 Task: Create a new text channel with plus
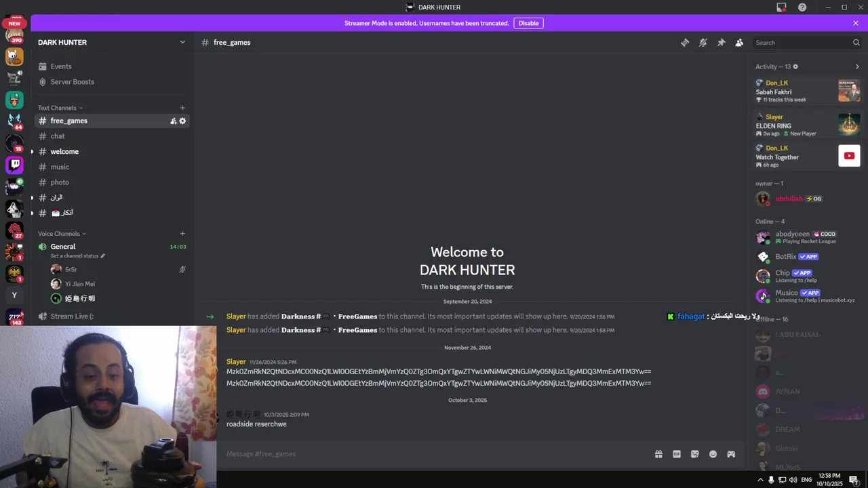point(182,108)
